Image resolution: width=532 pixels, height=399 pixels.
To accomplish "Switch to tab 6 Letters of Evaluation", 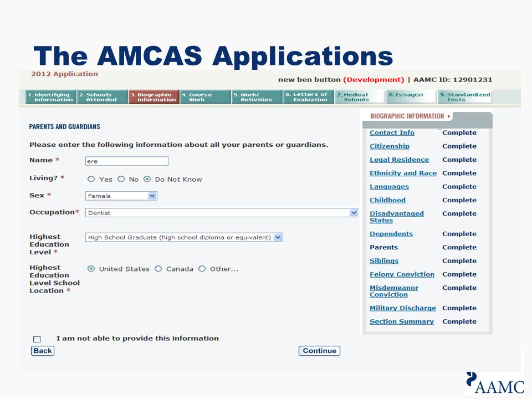I will point(309,97).
